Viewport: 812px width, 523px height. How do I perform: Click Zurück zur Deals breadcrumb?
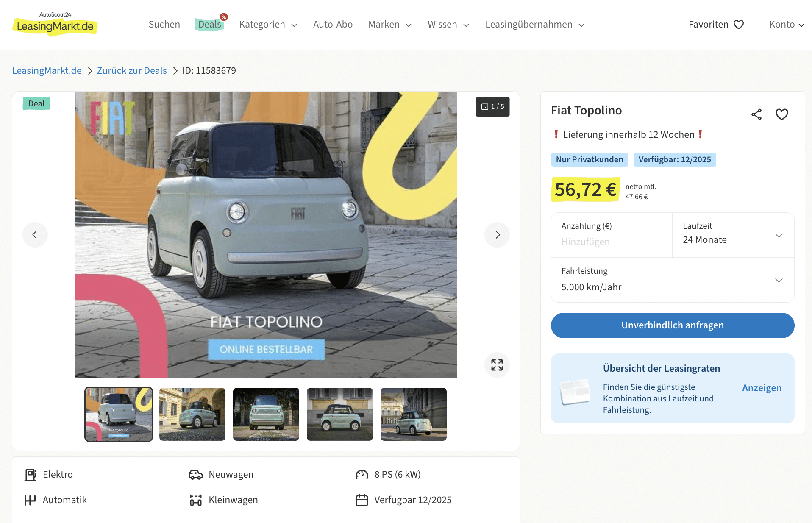pyautogui.click(x=132, y=70)
